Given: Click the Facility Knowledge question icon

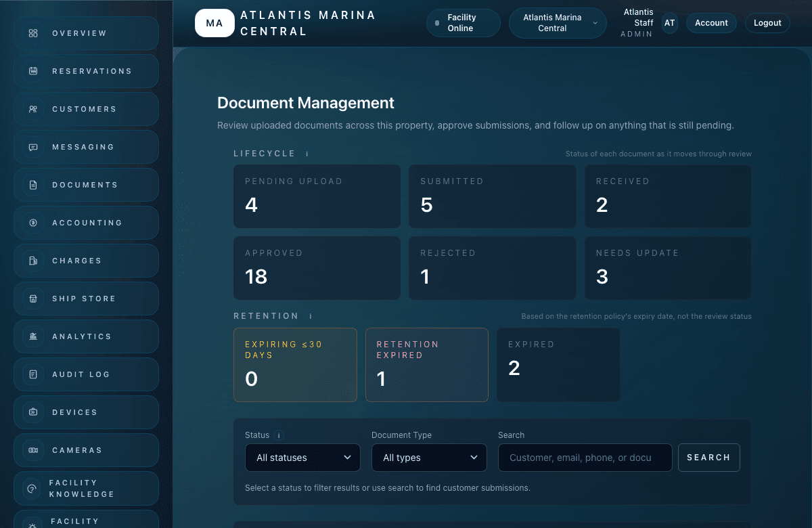Looking at the screenshot, I should (31, 488).
